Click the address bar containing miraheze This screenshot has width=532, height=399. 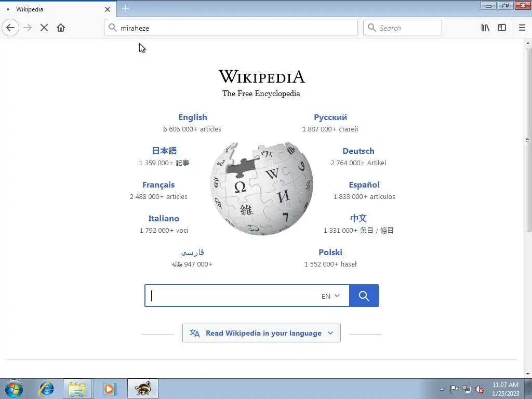(x=231, y=28)
